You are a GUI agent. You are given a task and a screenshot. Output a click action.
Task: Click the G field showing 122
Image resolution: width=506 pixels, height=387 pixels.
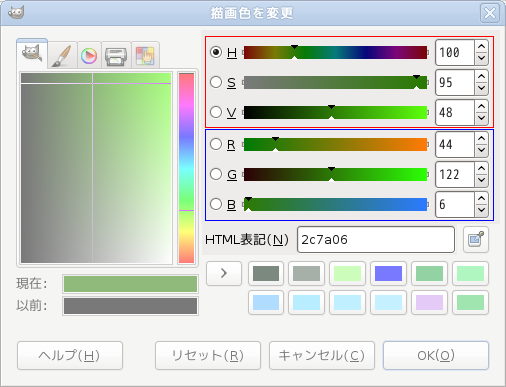coord(455,174)
